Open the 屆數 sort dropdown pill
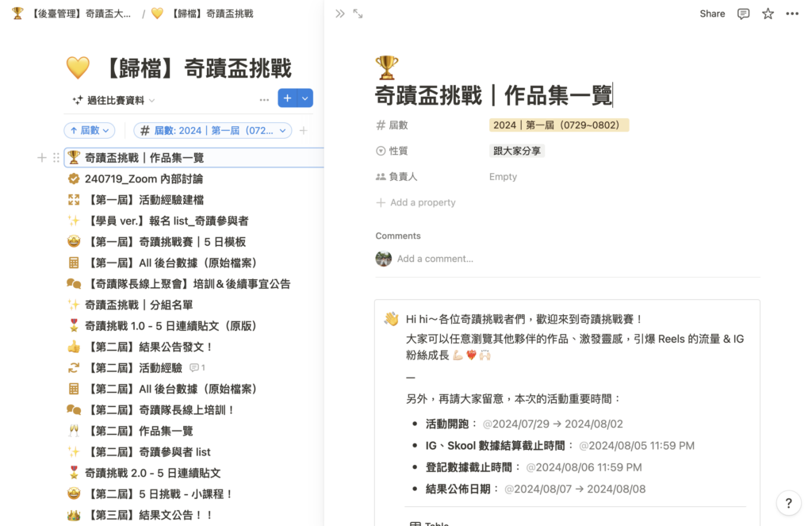Image resolution: width=812 pixels, height=526 pixels. coord(89,130)
